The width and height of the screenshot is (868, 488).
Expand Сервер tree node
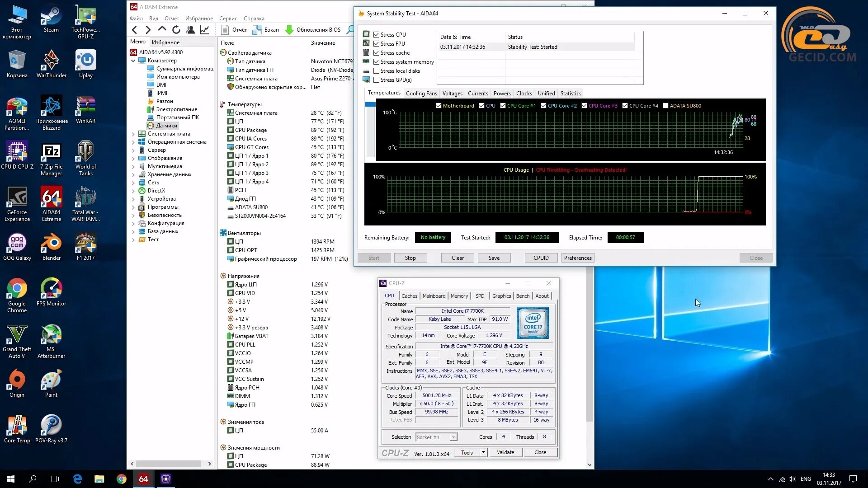(133, 150)
